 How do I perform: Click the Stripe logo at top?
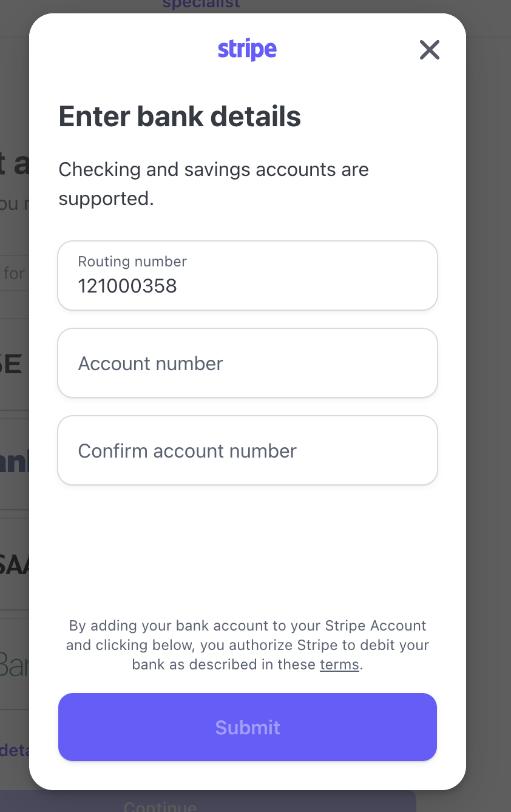click(247, 50)
